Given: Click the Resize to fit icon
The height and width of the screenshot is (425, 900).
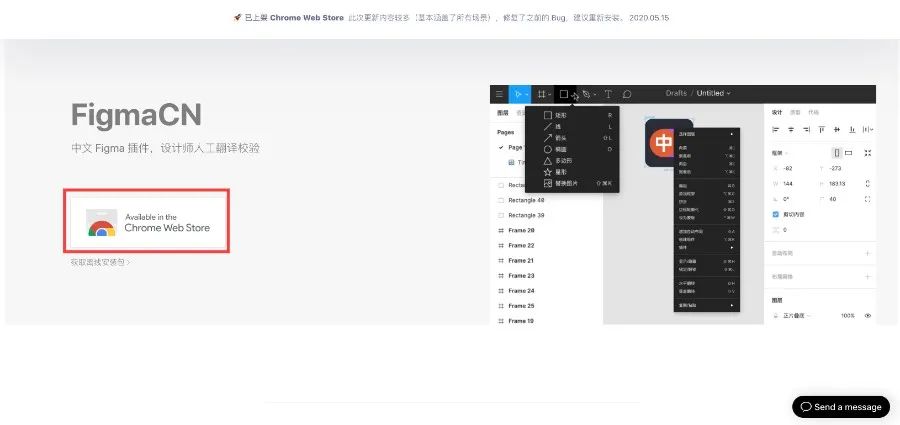Looking at the screenshot, I should (x=868, y=153).
